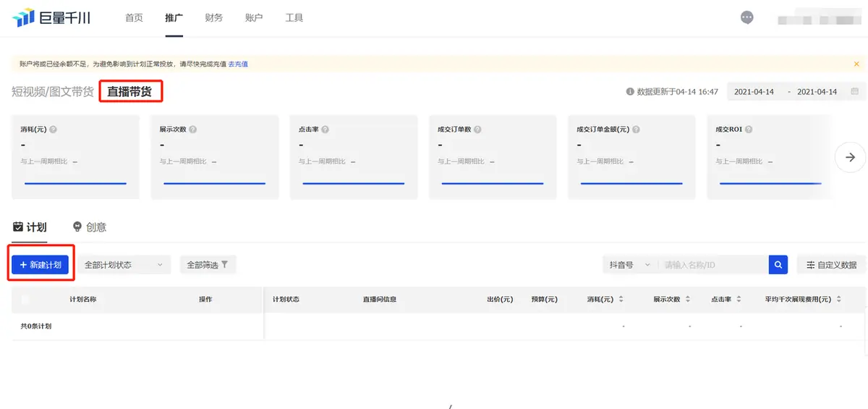The width and height of the screenshot is (868, 409).
Task: Sort table by 点击率 column arrows
Action: click(x=739, y=300)
